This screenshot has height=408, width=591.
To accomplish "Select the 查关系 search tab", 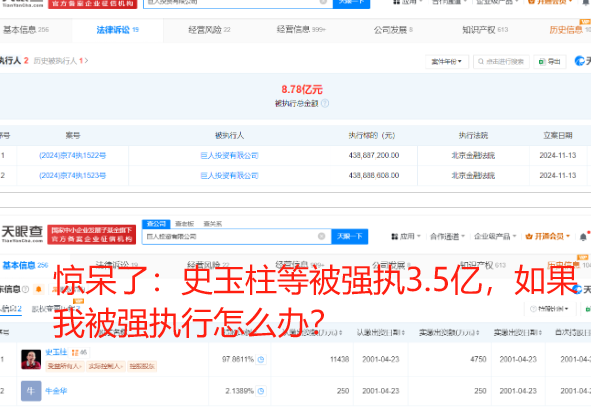I will (213, 224).
